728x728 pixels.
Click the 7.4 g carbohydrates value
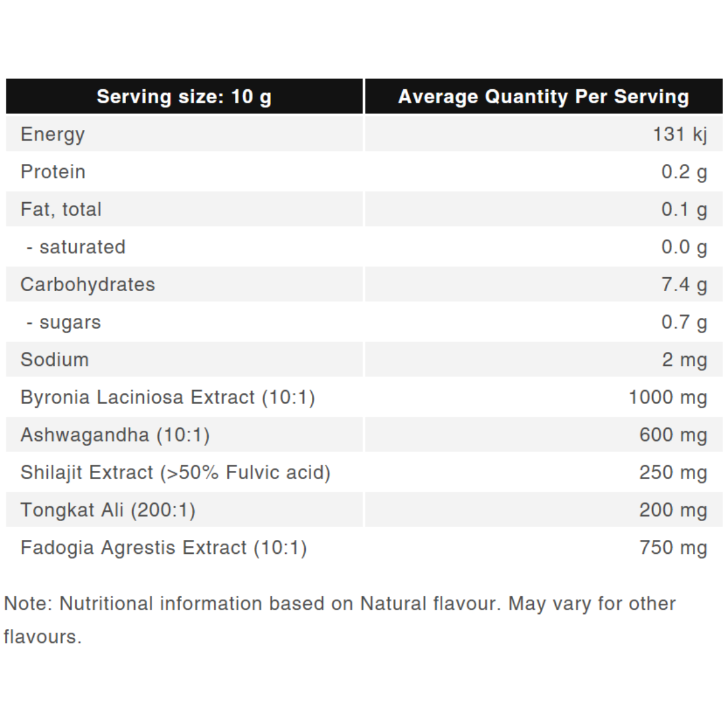(x=684, y=285)
